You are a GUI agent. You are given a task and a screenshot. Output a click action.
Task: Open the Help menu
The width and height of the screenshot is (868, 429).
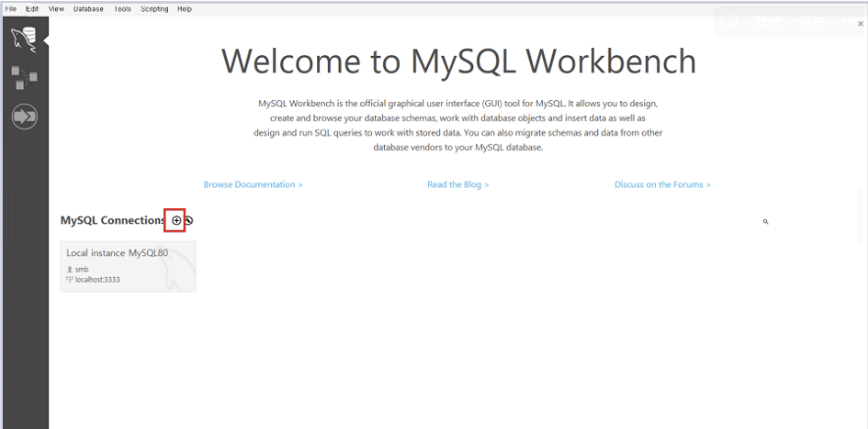[x=185, y=9]
